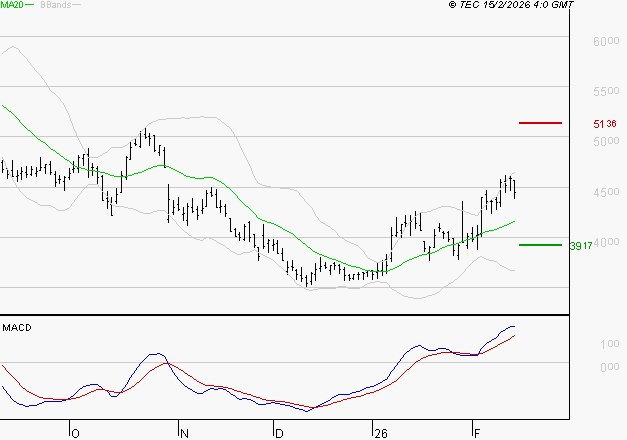Click the O month marker on time axis
The image size is (627, 440).
click(75, 434)
